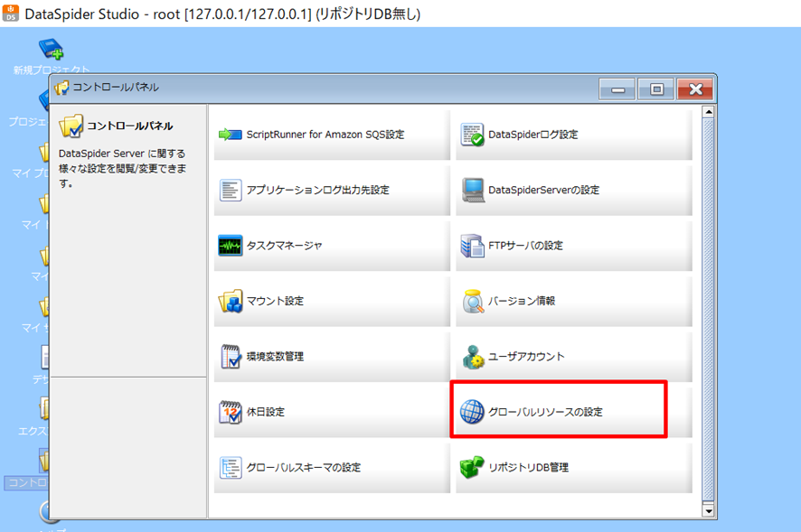
Task: Choose the 環境変数管理 label
Action: click(x=276, y=357)
